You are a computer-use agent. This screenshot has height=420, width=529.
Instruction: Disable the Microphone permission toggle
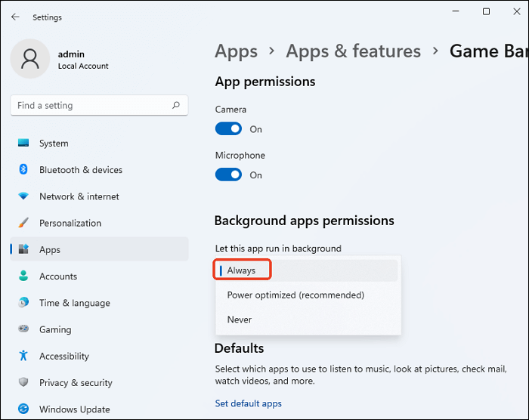pos(228,175)
